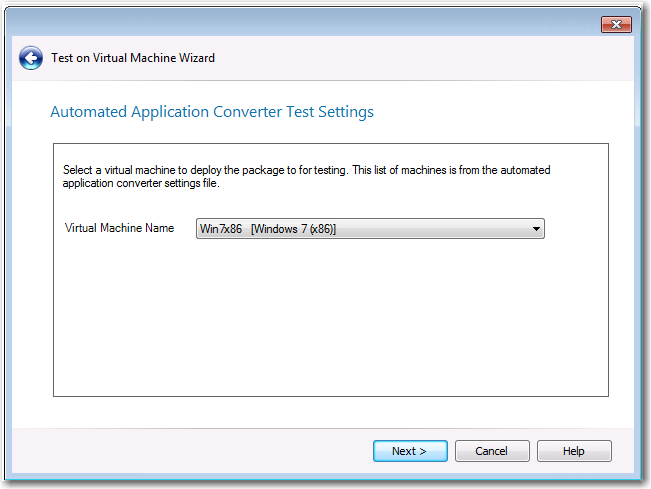Cancel the Test on Virtual Machine Wizard
The width and height of the screenshot is (651, 489).
coord(492,451)
